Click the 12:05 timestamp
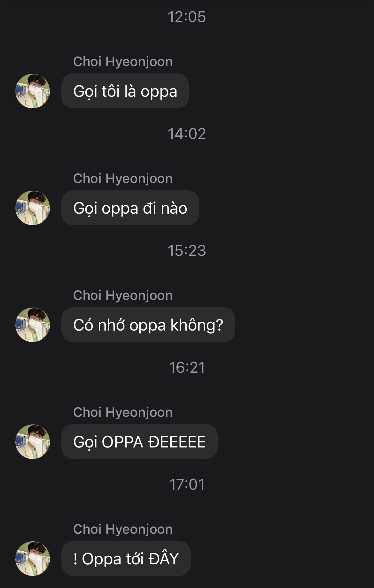374x588 pixels. [x=187, y=17]
